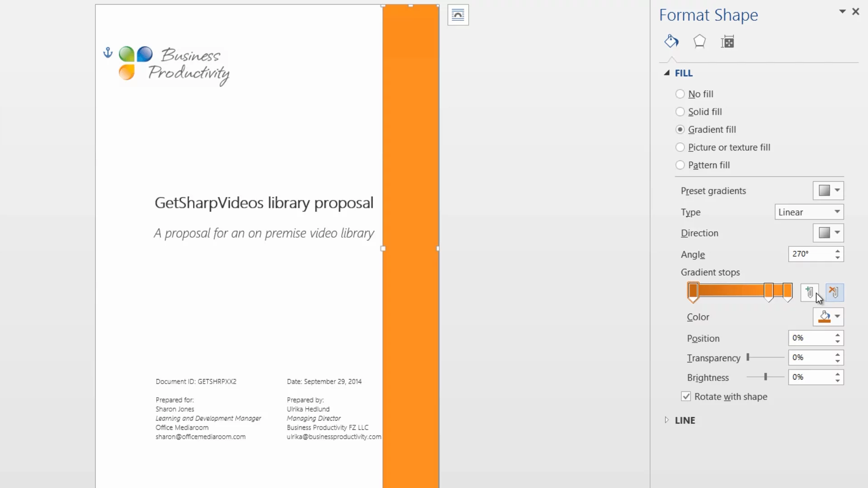Click the anchor icon near logo

108,53
